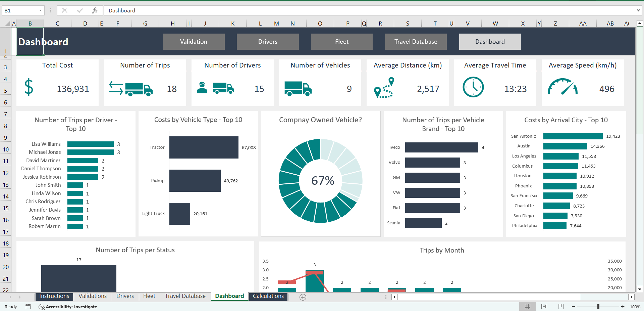This screenshot has width=644, height=311.
Task: Adjust the zoom slider in status bar
Action: click(x=598, y=307)
